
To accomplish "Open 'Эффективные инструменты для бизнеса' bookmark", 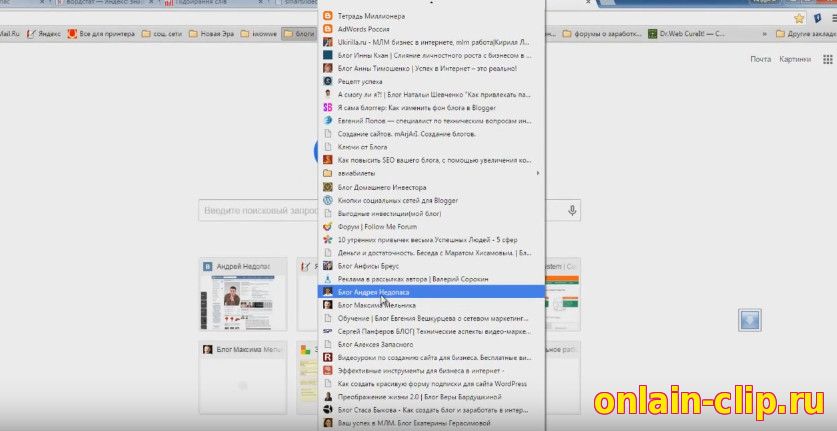I will [x=431, y=371].
